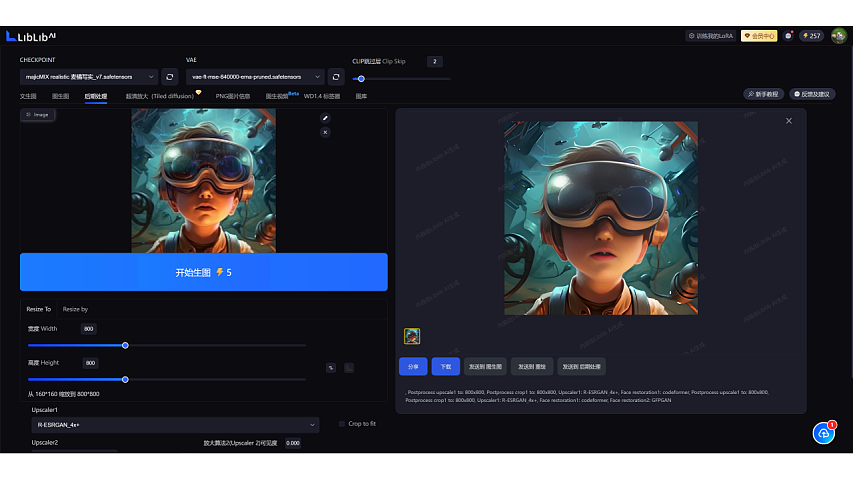Click the Upscaler 2 visibility value field
Screen dimensions: 853x480
pos(293,443)
